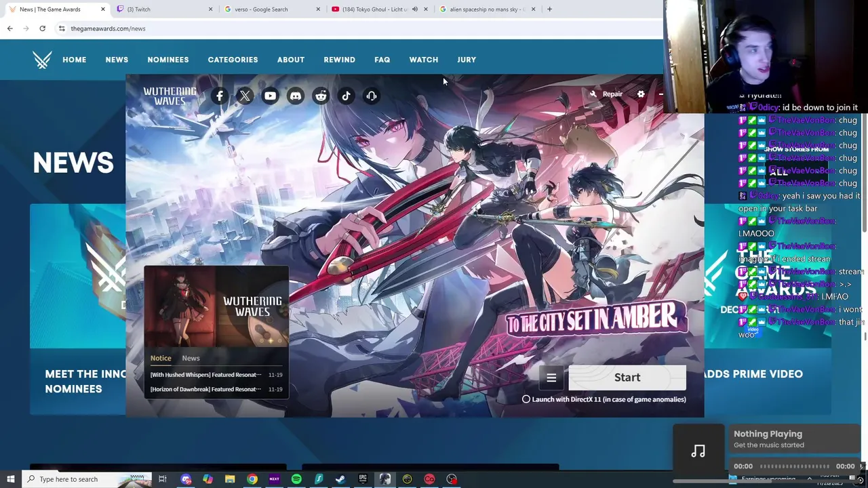
Task: Click the Repair wrench button
Action: click(x=606, y=94)
